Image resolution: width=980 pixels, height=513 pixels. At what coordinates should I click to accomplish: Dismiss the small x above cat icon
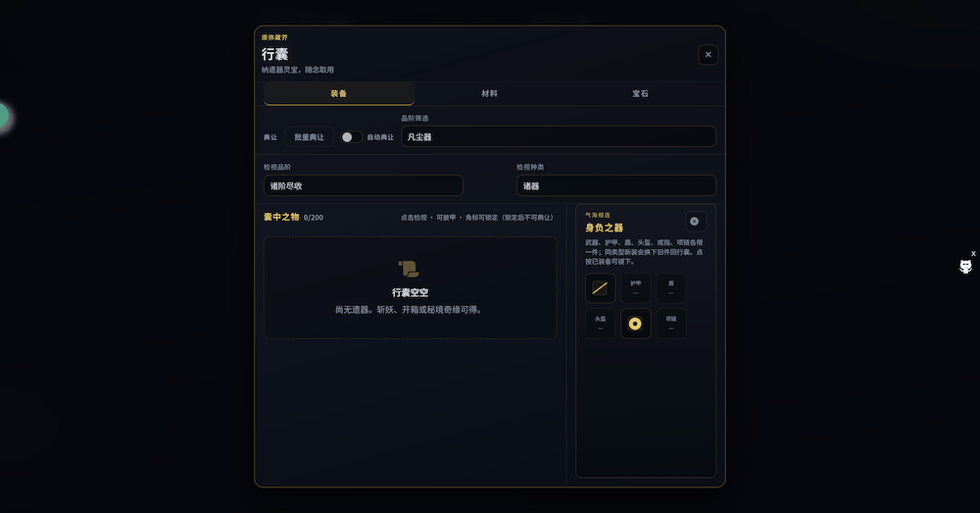973,254
